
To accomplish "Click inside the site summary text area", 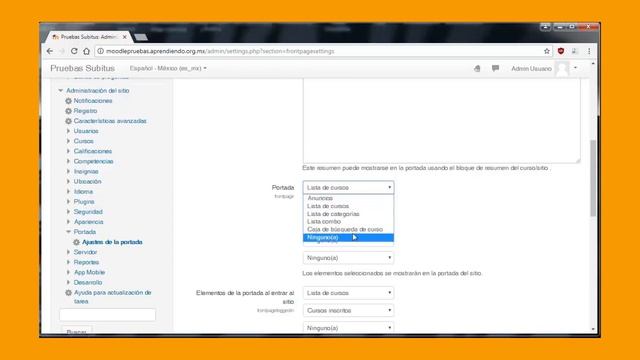I will pyautogui.click(x=442, y=121).
